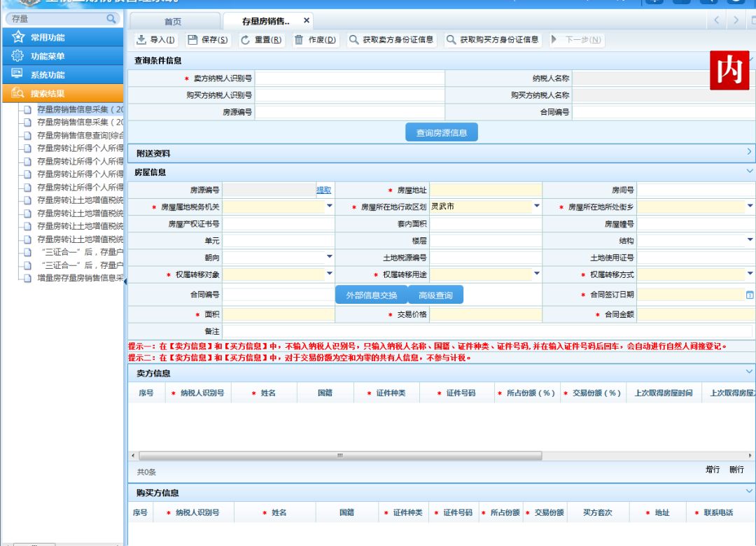
Task: Click the sidebar search magnifier icon
Action: [111, 19]
